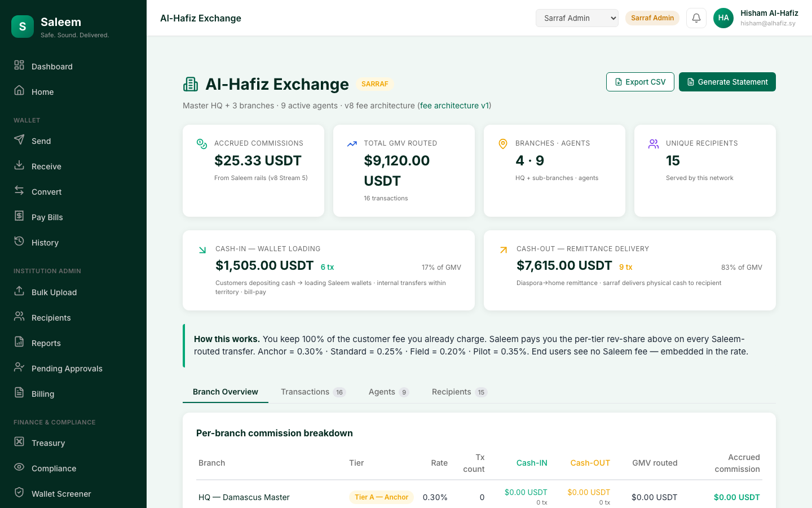Click the Cash-IN column header
The image size is (812, 508).
pyautogui.click(x=532, y=463)
